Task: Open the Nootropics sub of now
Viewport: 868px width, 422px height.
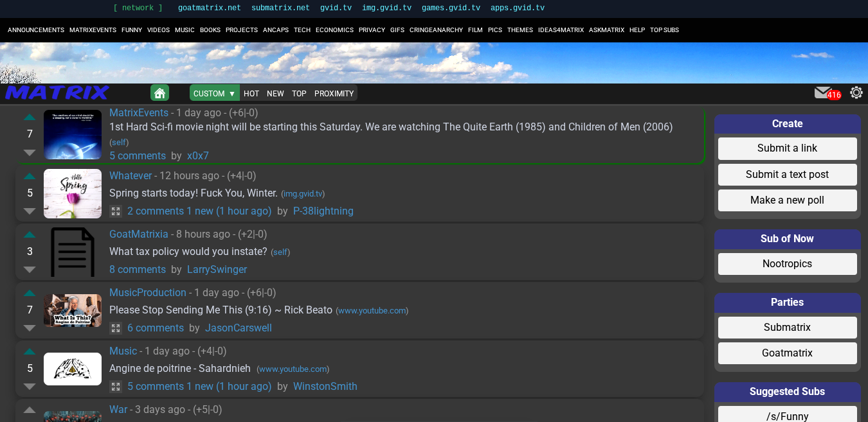Action: [x=787, y=264]
